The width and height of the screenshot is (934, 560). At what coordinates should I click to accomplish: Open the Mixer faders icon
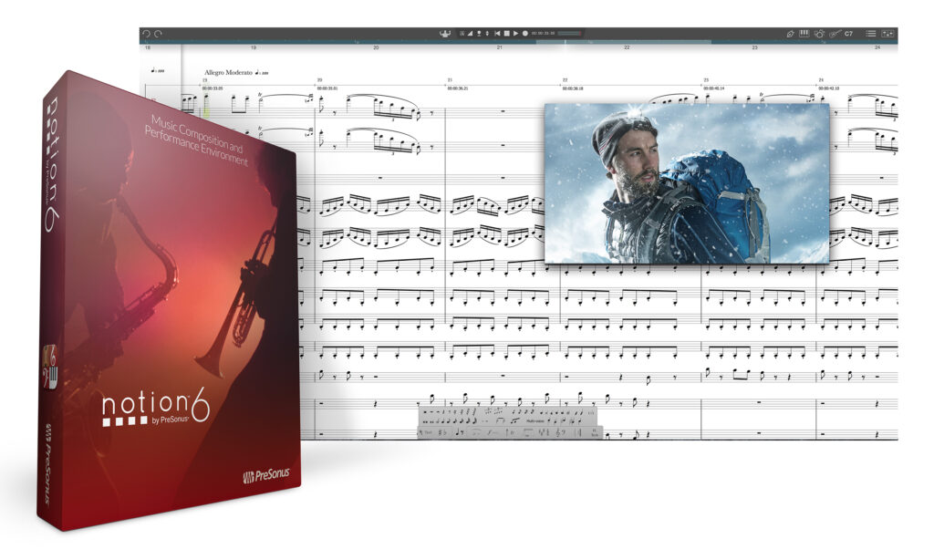[887, 34]
